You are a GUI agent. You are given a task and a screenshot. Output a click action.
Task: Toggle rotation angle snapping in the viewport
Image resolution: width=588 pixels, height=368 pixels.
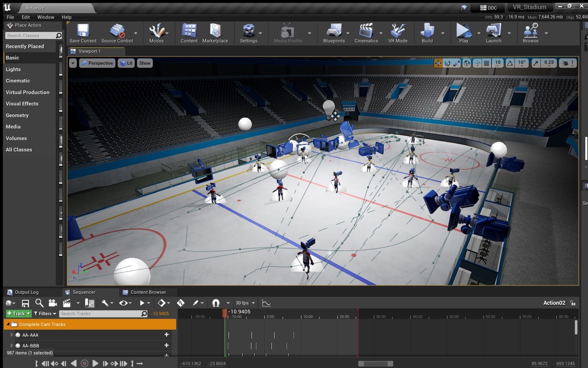[510, 63]
